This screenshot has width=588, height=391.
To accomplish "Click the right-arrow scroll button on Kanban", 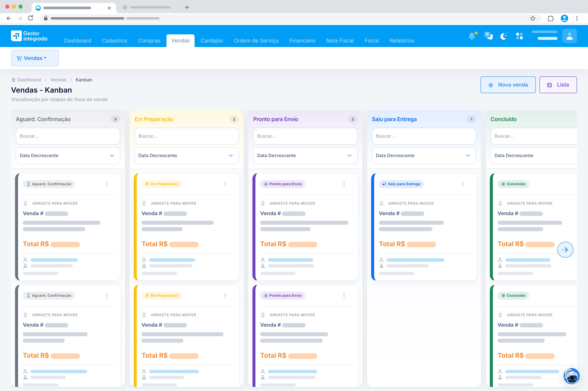I will pos(565,250).
